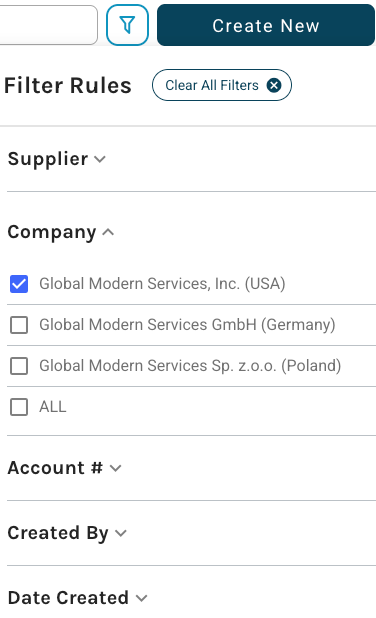The height and width of the screenshot is (618, 376).
Task: Uncheck Global Modern Services, Inc. (USA) checkbox
Action: tap(19, 284)
